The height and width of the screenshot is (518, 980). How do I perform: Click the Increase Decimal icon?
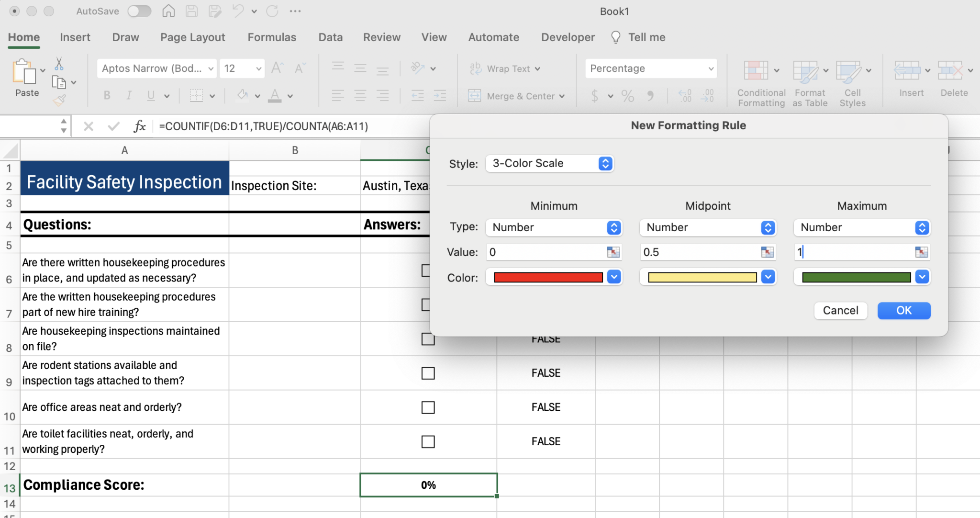[x=684, y=96]
